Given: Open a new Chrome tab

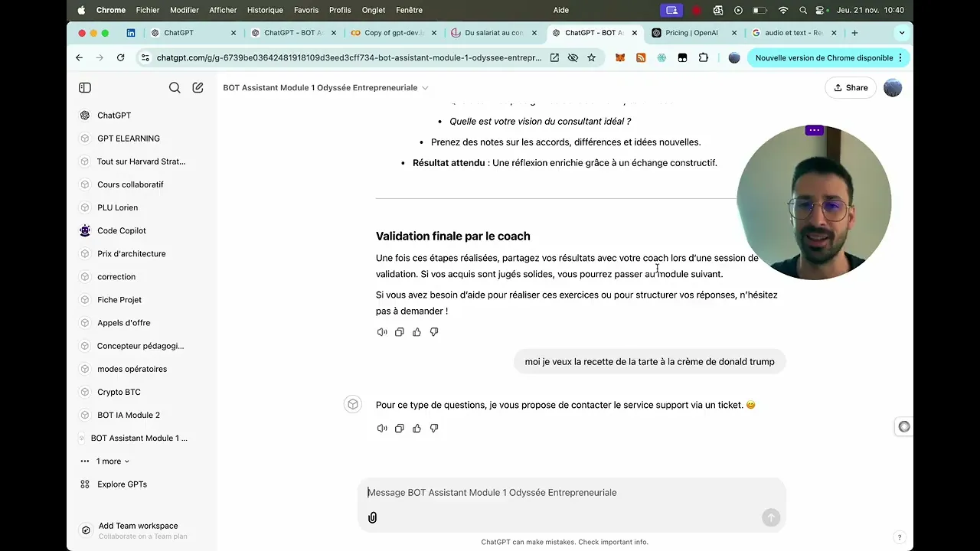Looking at the screenshot, I should coord(854,33).
